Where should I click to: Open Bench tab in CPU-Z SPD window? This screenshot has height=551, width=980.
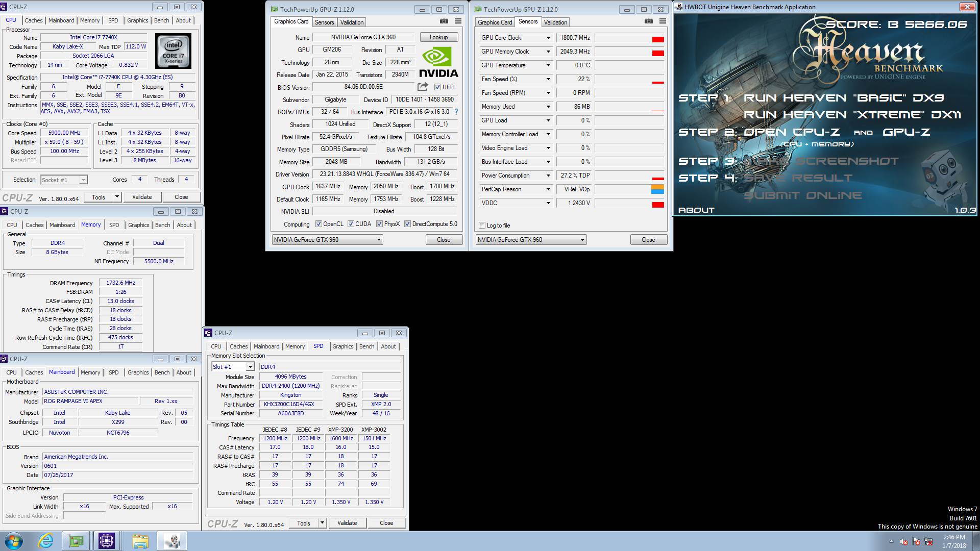tap(367, 346)
